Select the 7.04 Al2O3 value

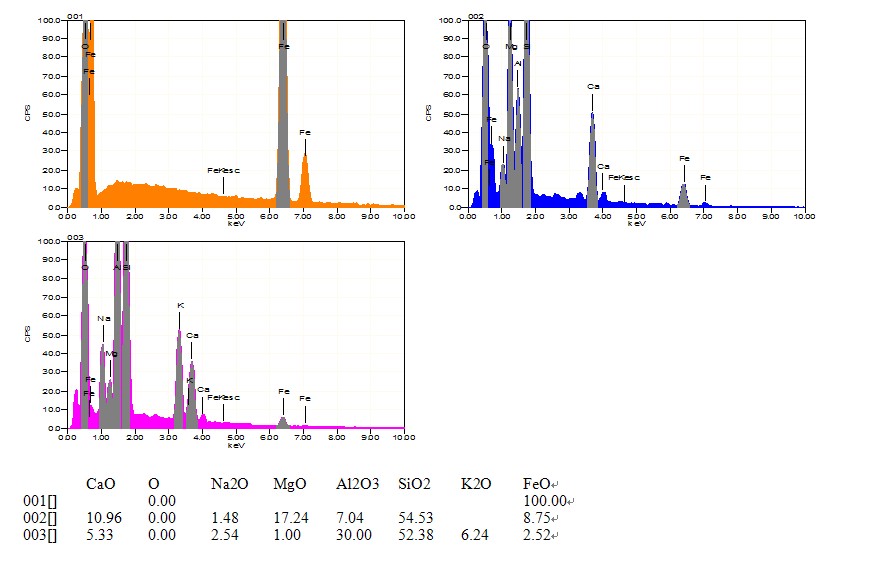pos(350,518)
